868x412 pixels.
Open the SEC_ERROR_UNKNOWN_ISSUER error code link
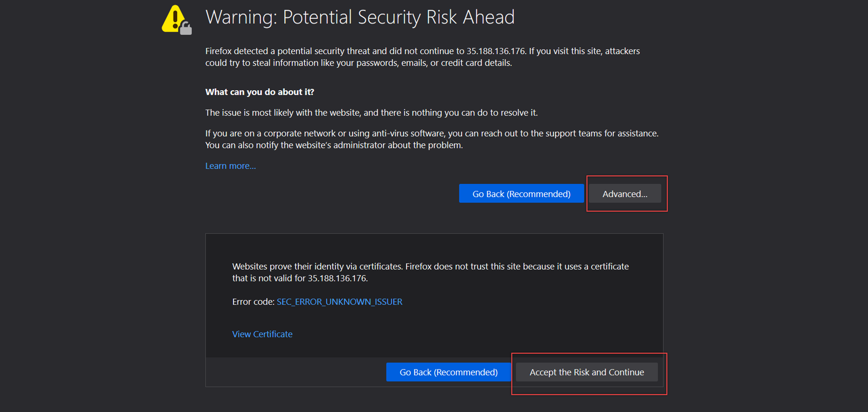click(x=339, y=302)
